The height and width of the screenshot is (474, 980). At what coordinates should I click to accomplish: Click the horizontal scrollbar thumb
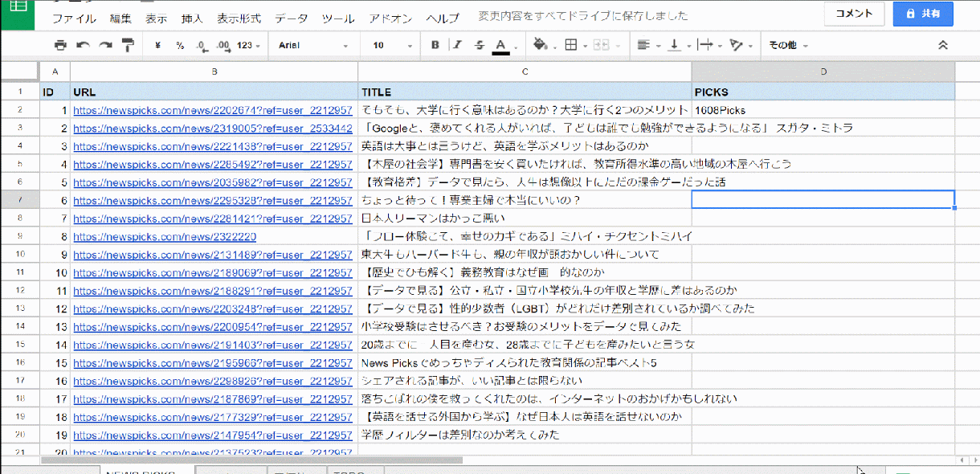[251, 460]
